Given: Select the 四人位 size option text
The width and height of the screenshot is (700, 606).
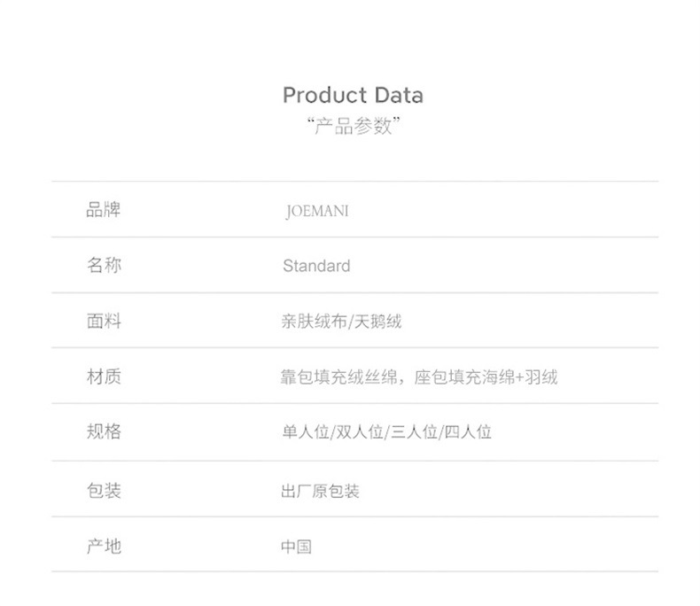Looking at the screenshot, I should click(x=468, y=432).
